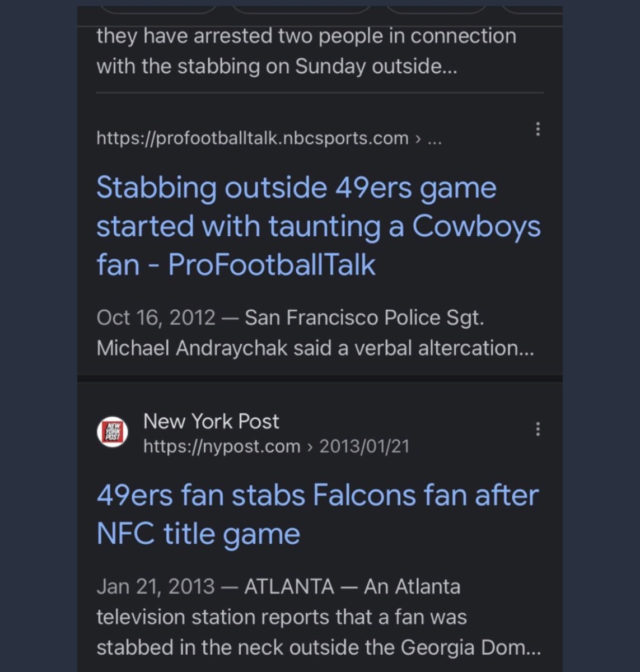Open the three-dot menu for the New York Post result
Screen dimensions: 640x672
tap(538, 429)
